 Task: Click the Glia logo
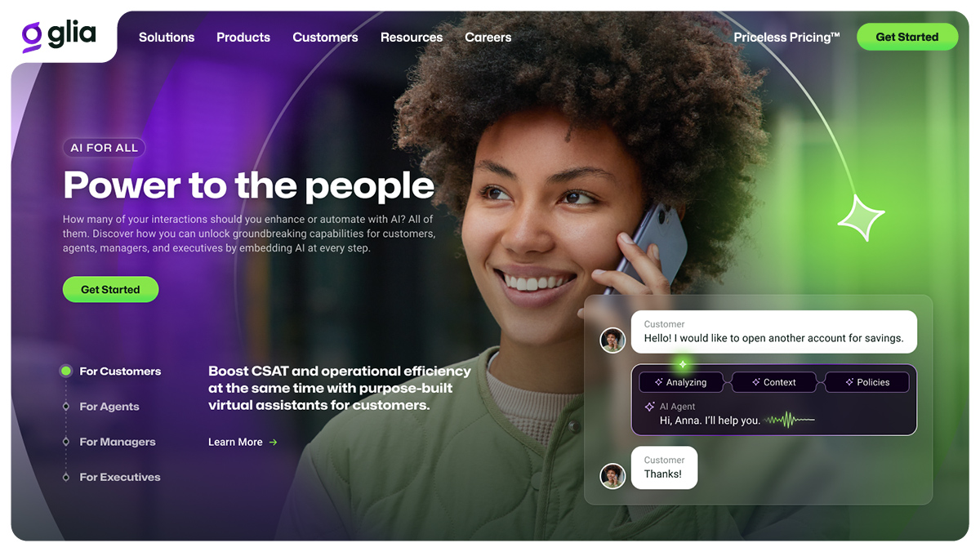[x=59, y=36]
